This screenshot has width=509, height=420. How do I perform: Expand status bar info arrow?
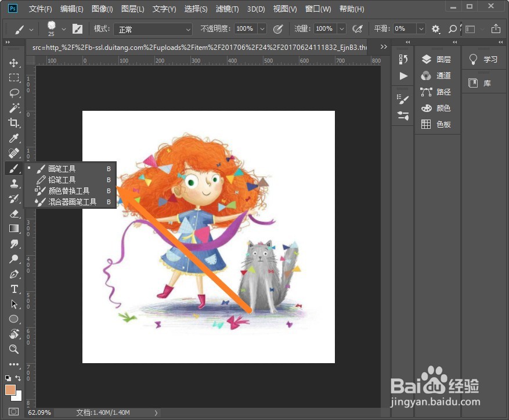(x=156, y=413)
